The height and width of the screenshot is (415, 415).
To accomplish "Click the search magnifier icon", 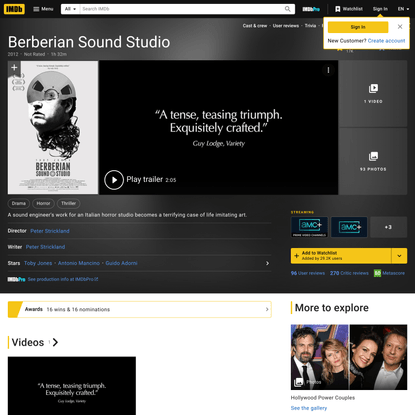I will (x=287, y=9).
